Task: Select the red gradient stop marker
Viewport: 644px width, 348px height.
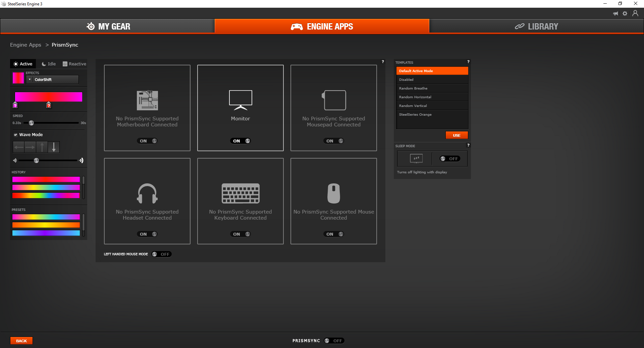Action: point(49,105)
